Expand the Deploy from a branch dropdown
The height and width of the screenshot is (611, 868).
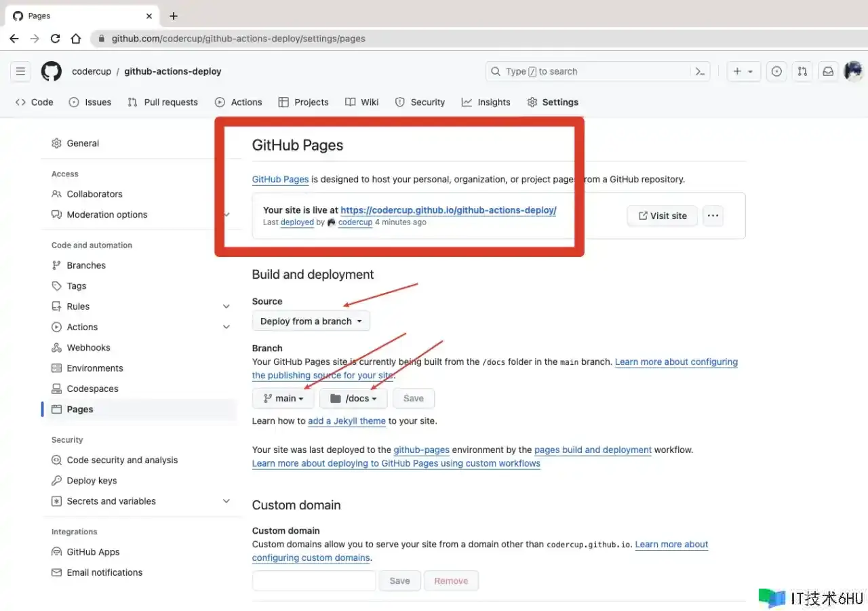[311, 321]
